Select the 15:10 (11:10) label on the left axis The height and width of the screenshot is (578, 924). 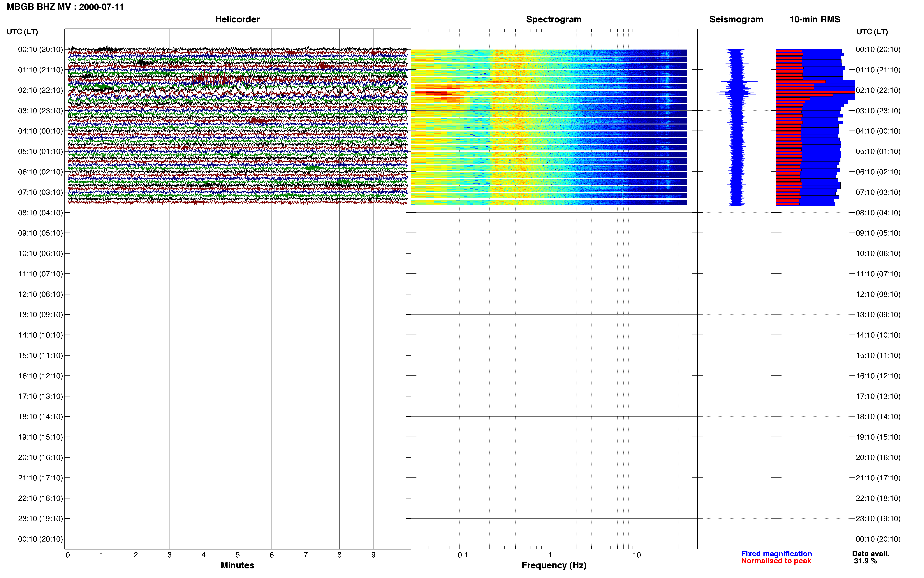(41, 355)
